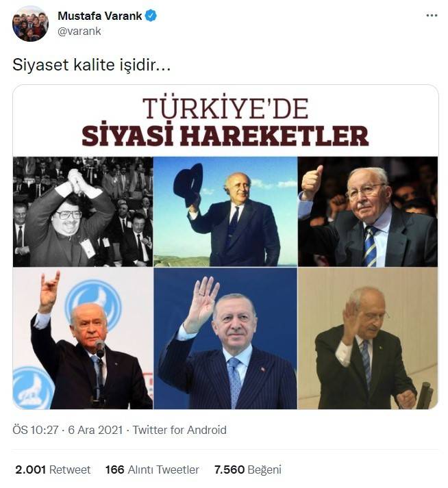Open the three-dot more options menu
The height and width of the screenshot is (488, 448).
pyautogui.click(x=432, y=16)
